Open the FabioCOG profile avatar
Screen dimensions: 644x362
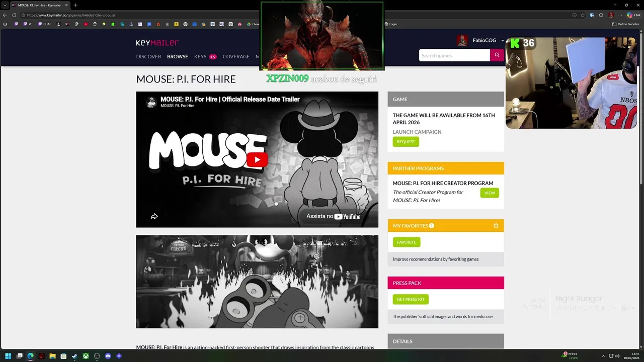coord(462,41)
